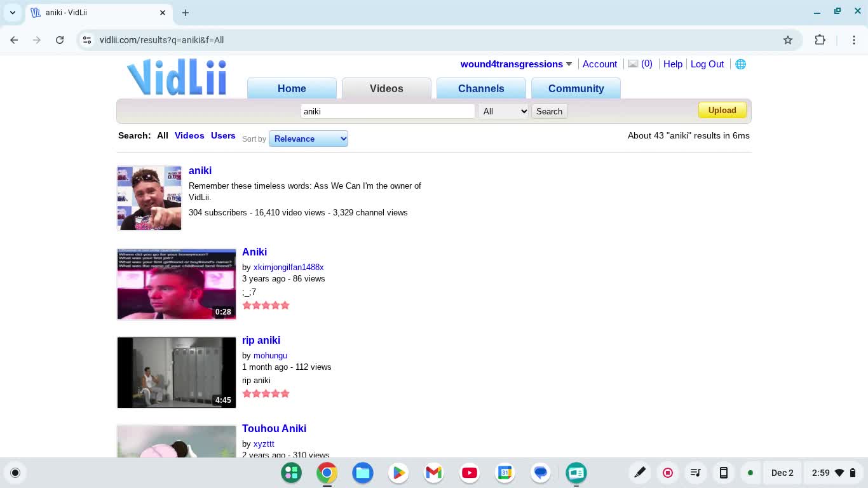868x488 pixels.
Task: Rate the Aniki video five stars
Action: point(285,306)
